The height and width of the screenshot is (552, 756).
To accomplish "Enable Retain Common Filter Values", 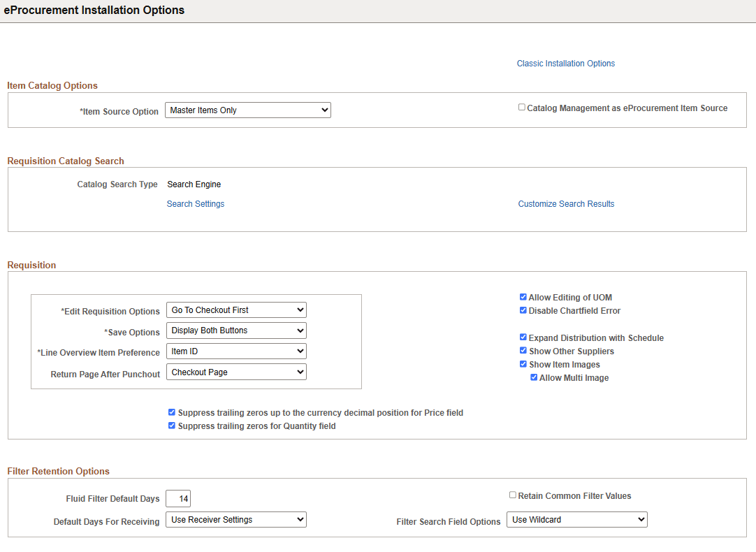I will (x=512, y=495).
